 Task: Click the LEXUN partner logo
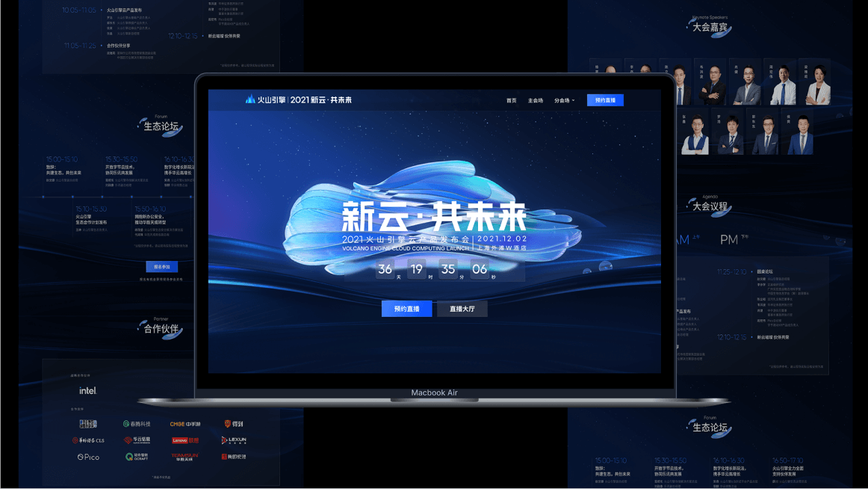click(234, 440)
